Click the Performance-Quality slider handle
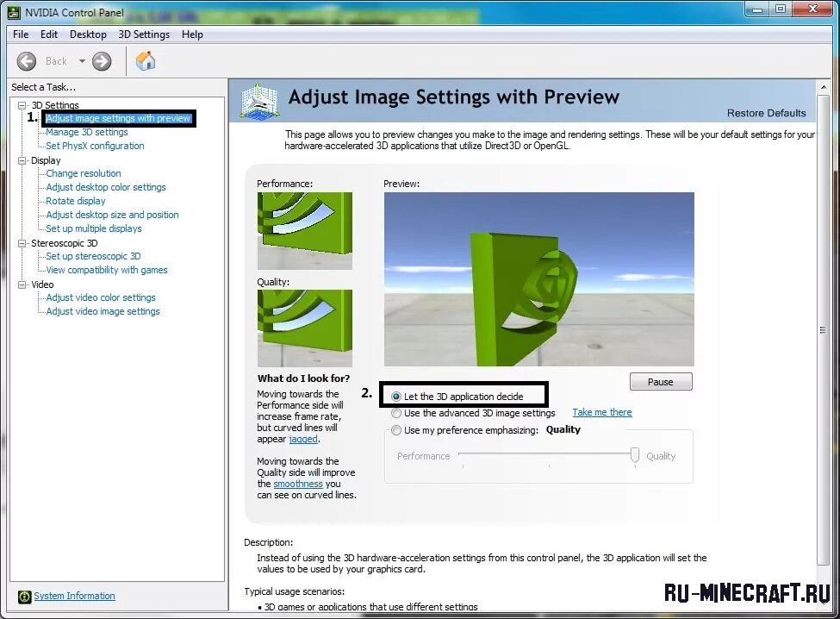This screenshot has height=619, width=840. (x=635, y=455)
